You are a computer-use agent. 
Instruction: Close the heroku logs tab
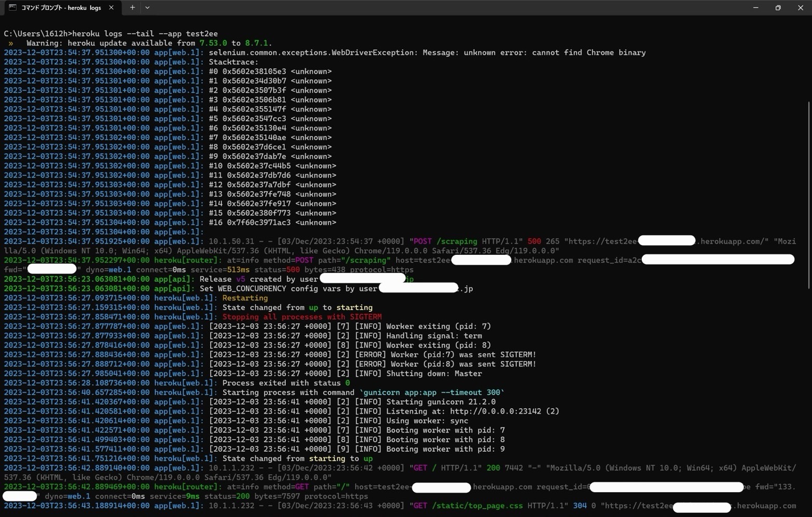(111, 8)
